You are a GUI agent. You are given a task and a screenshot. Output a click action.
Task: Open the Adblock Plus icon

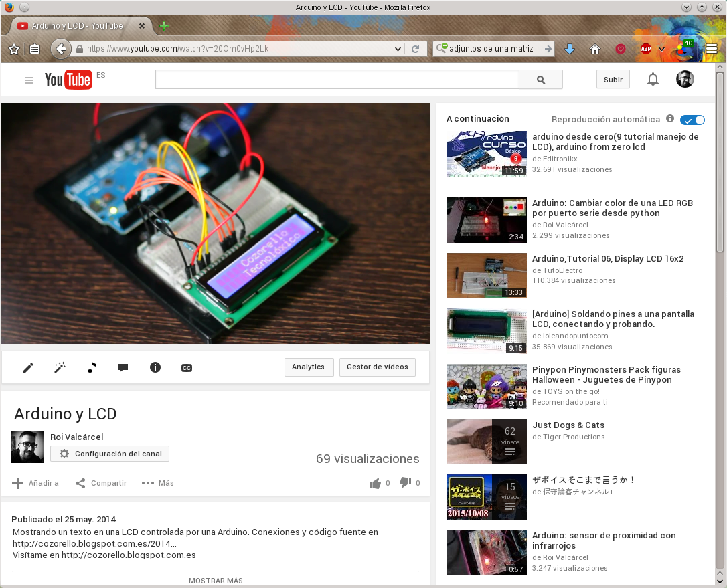click(646, 49)
